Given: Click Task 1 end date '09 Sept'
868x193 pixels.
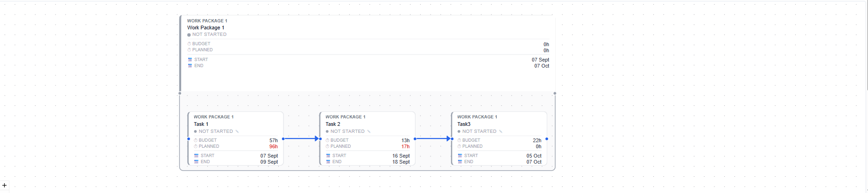Looking at the screenshot, I should (x=269, y=162).
